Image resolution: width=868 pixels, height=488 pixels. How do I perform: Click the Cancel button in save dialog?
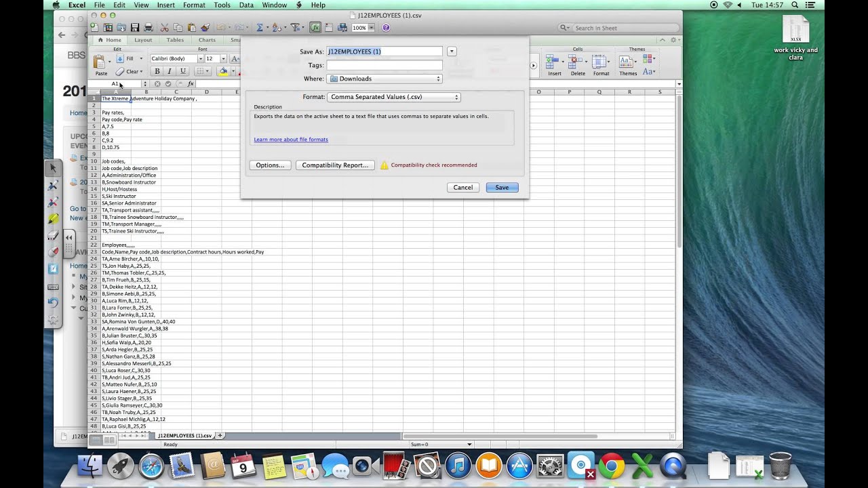463,188
